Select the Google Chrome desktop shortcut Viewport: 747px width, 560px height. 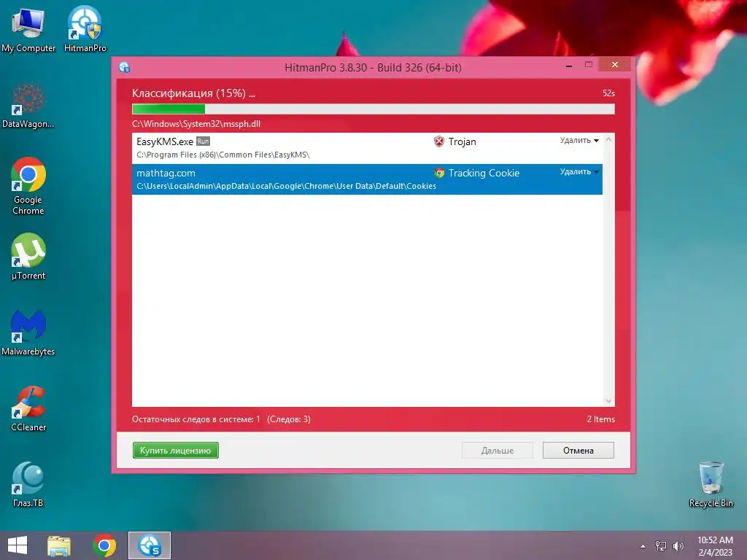(28, 186)
